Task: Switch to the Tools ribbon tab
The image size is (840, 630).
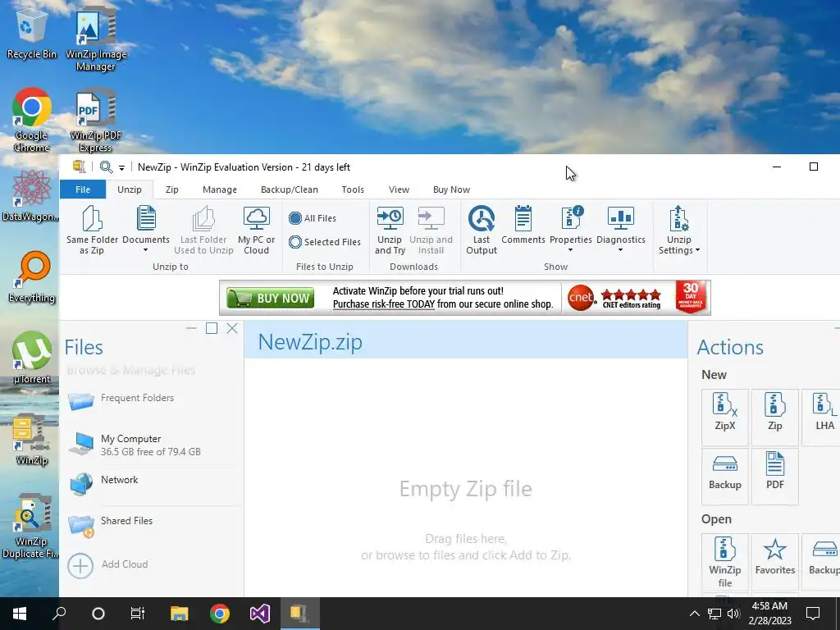Action: point(353,189)
